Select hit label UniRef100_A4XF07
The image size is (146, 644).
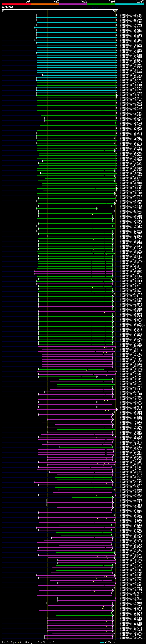point(131,371)
